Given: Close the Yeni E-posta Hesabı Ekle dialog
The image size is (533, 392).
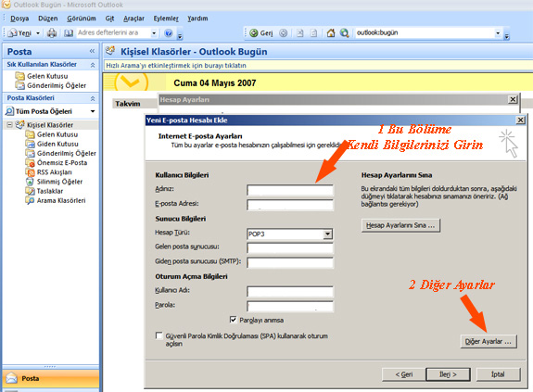Looking at the screenshot, I should pyautogui.click(x=520, y=120).
